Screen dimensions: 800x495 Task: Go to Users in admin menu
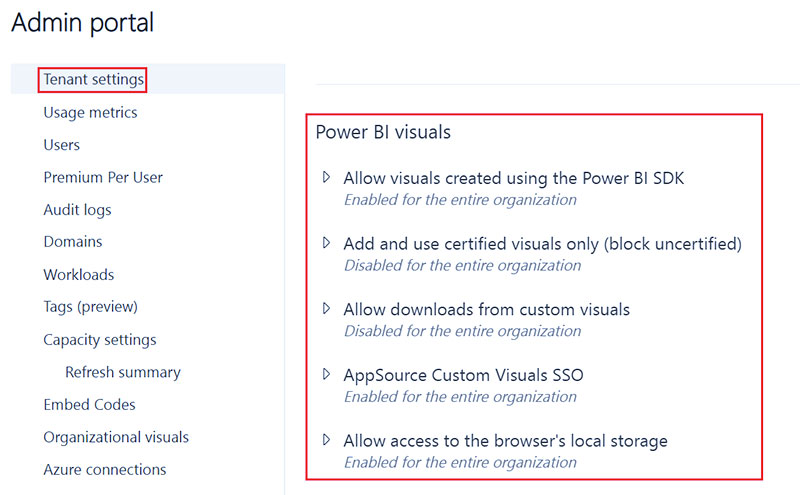point(62,145)
